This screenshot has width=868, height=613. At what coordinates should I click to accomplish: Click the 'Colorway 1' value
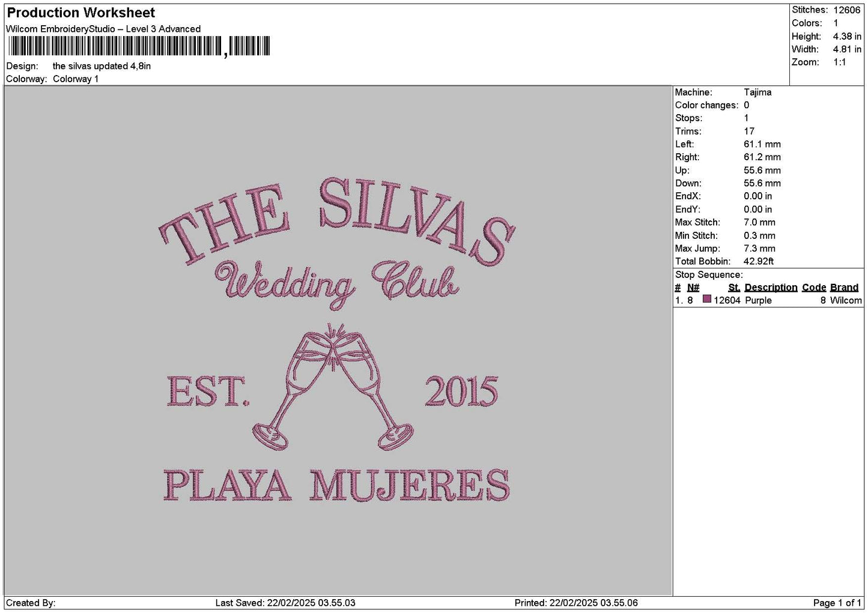point(76,79)
